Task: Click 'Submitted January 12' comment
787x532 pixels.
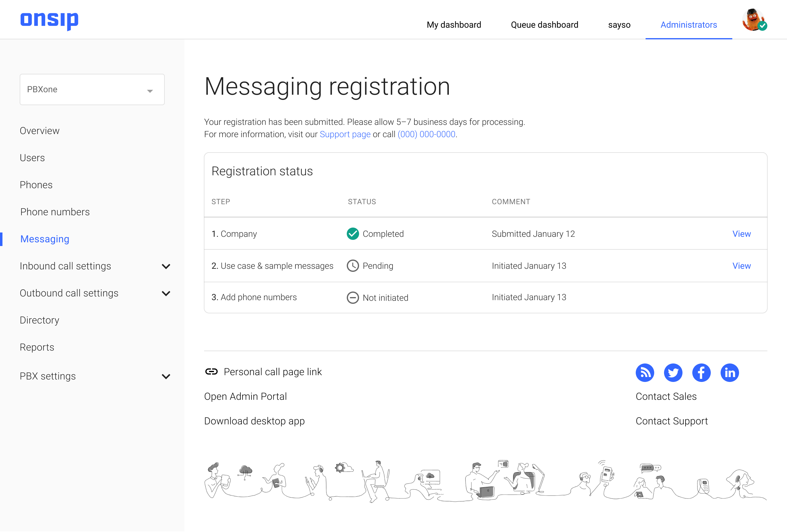Action: tap(533, 234)
